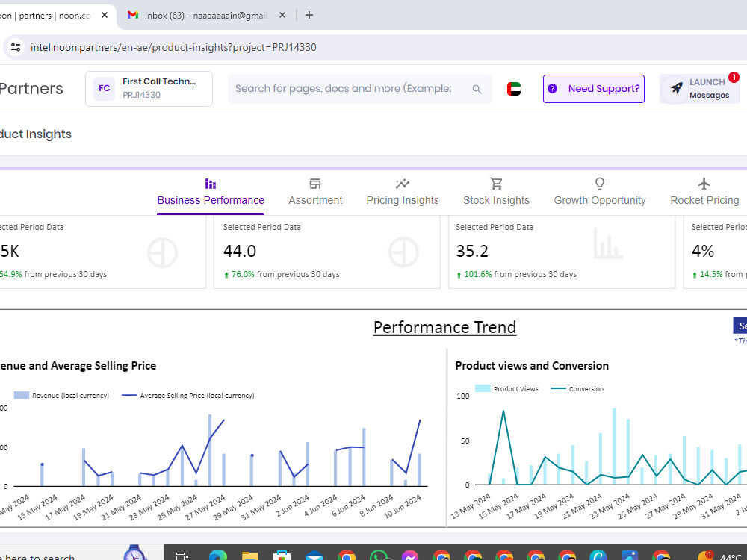
Task: Toggle Average Selling Price legend item
Action: pyautogui.click(x=188, y=395)
